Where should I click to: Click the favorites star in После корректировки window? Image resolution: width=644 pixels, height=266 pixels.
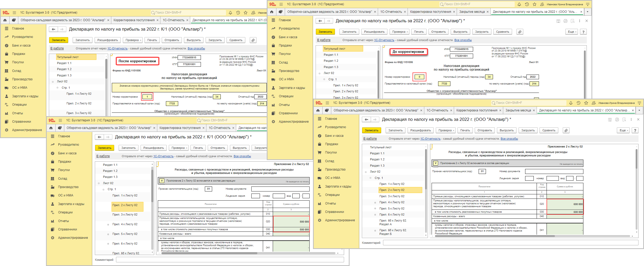coord(246,13)
